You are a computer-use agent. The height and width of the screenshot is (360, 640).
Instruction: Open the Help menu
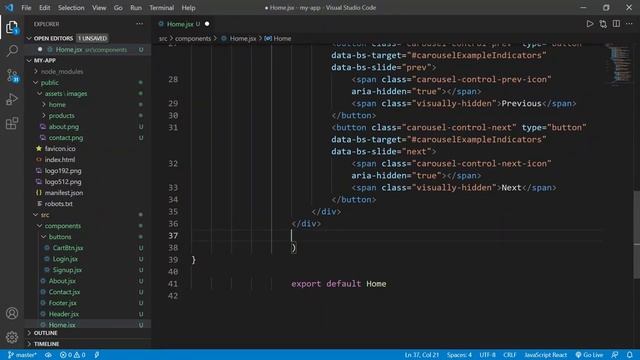(188, 8)
